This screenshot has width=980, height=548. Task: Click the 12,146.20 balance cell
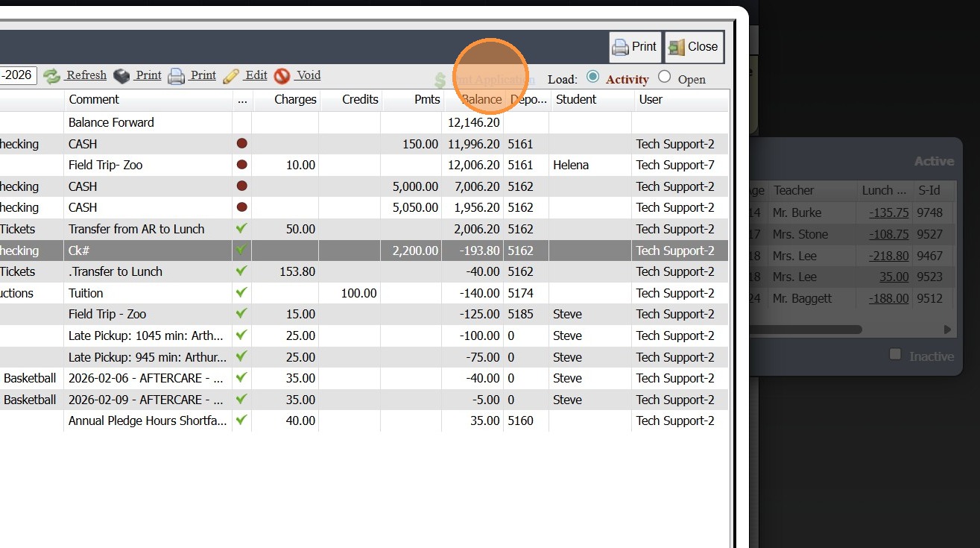(473, 122)
